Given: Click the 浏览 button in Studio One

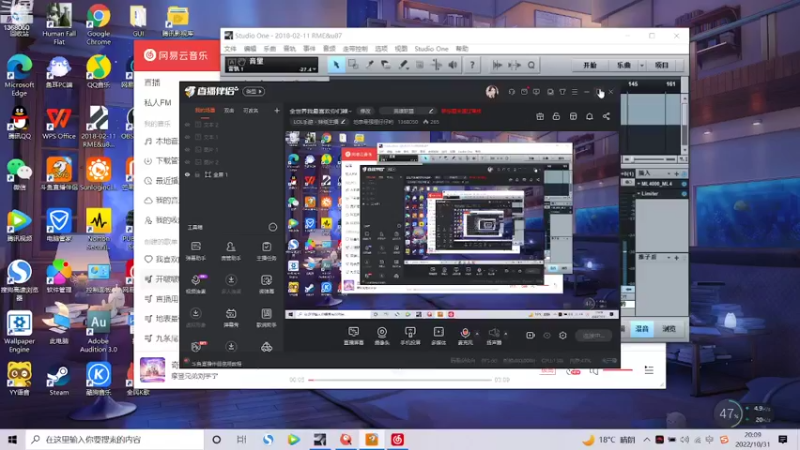Looking at the screenshot, I should [x=669, y=329].
